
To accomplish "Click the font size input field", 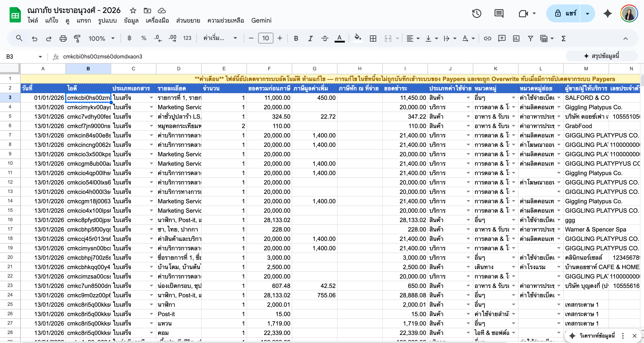I will pyautogui.click(x=265, y=39).
